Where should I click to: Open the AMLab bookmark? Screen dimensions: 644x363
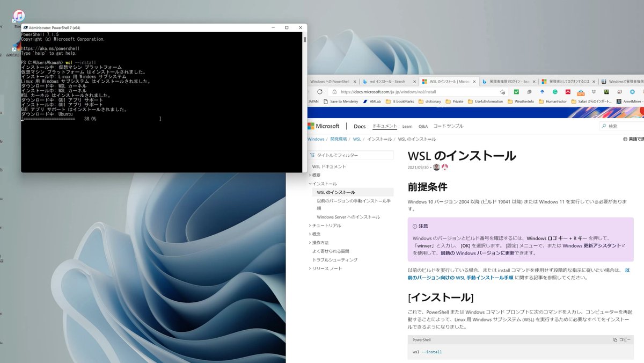[372, 101]
